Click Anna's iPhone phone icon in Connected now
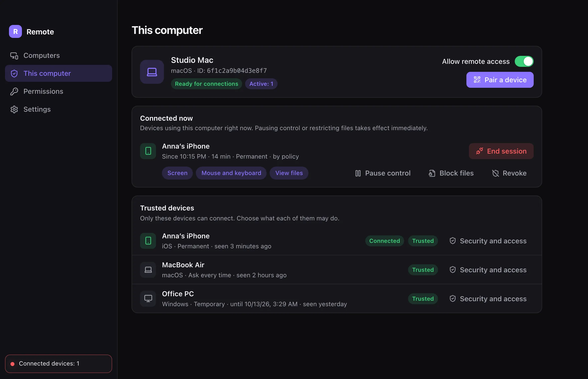Image resolution: width=588 pixels, height=379 pixels. [x=148, y=151]
